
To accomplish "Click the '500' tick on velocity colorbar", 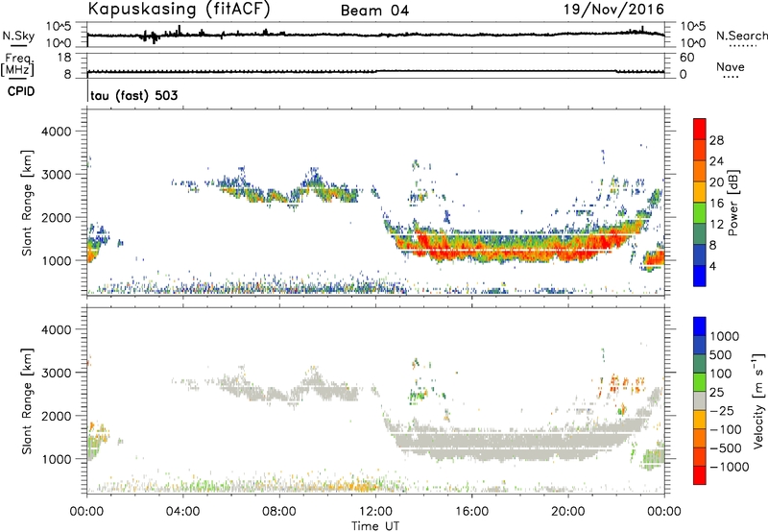I will click(721, 354).
